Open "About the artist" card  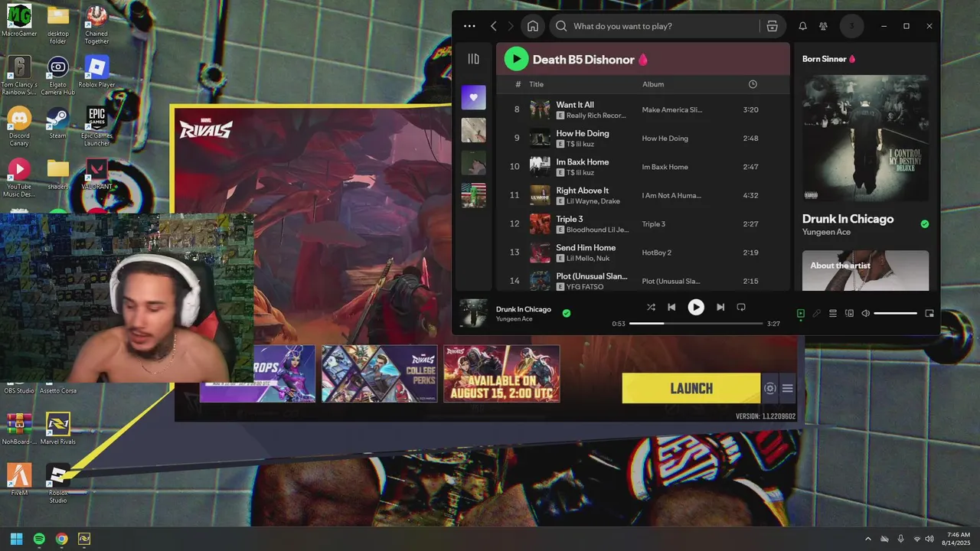tap(865, 270)
